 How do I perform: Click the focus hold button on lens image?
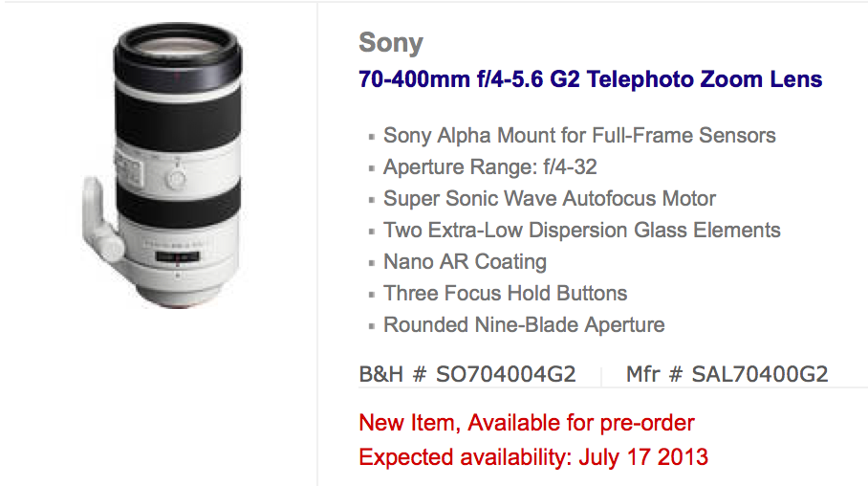(176, 179)
